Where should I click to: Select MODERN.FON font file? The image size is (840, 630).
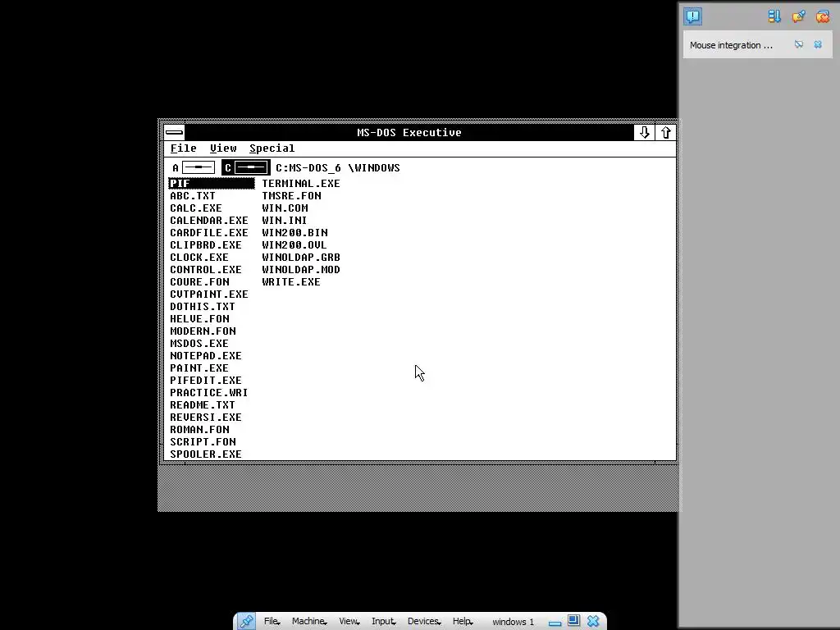pyautogui.click(x=203, y=331)
